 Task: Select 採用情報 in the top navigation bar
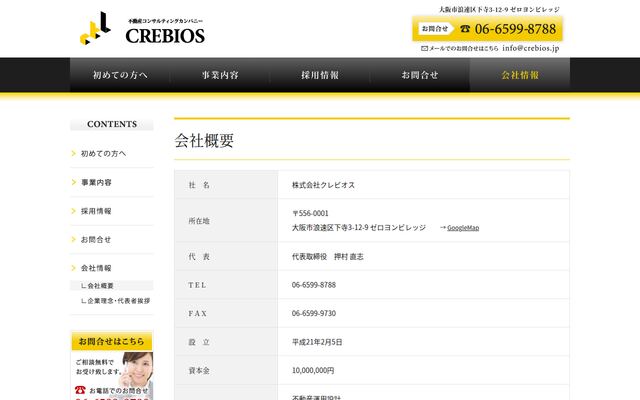320,75
